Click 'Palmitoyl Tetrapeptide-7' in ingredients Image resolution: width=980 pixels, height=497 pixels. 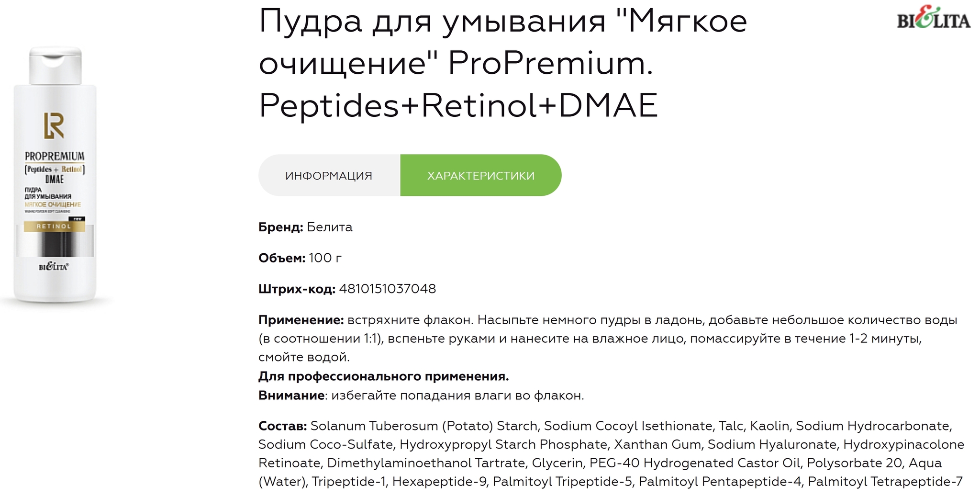885,481
